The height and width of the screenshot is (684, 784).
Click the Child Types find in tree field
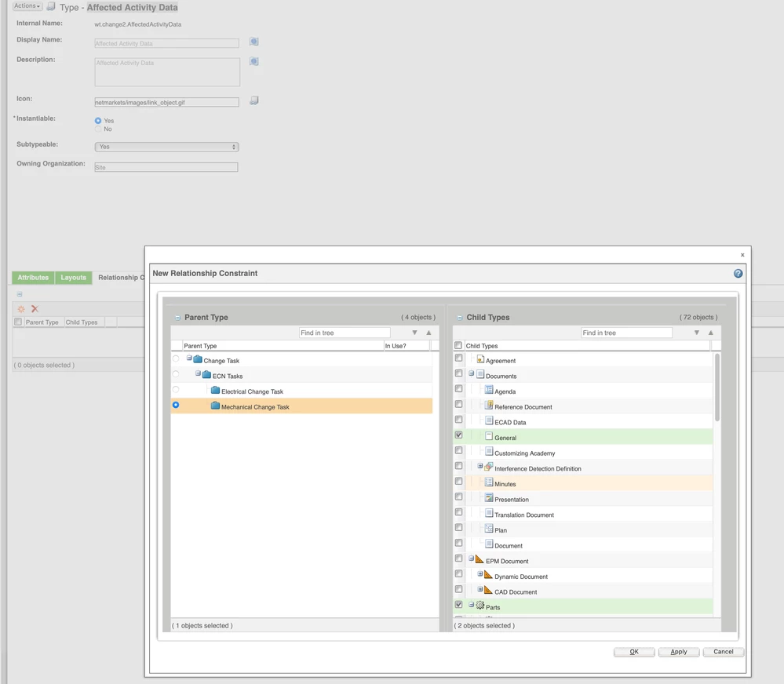[x=626, y=332]
